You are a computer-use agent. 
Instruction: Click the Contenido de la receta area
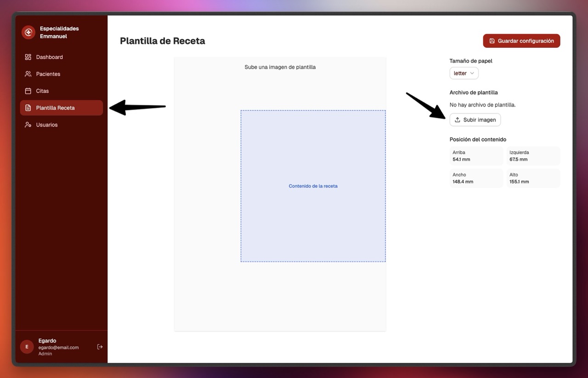[x=313, y=186]
